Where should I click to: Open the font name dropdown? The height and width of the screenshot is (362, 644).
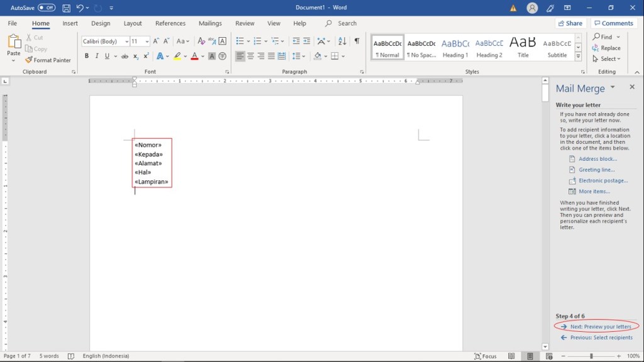pos(126,41)
